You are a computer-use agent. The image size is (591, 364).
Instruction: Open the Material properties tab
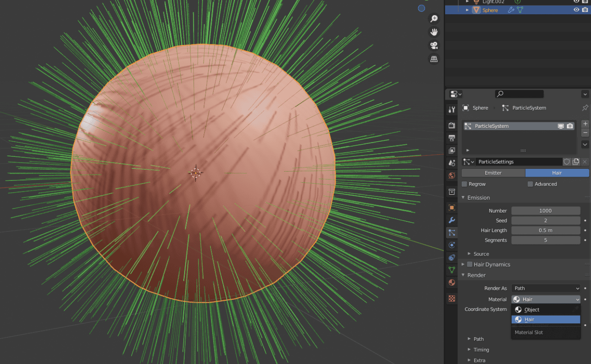[x=451, y=282]
